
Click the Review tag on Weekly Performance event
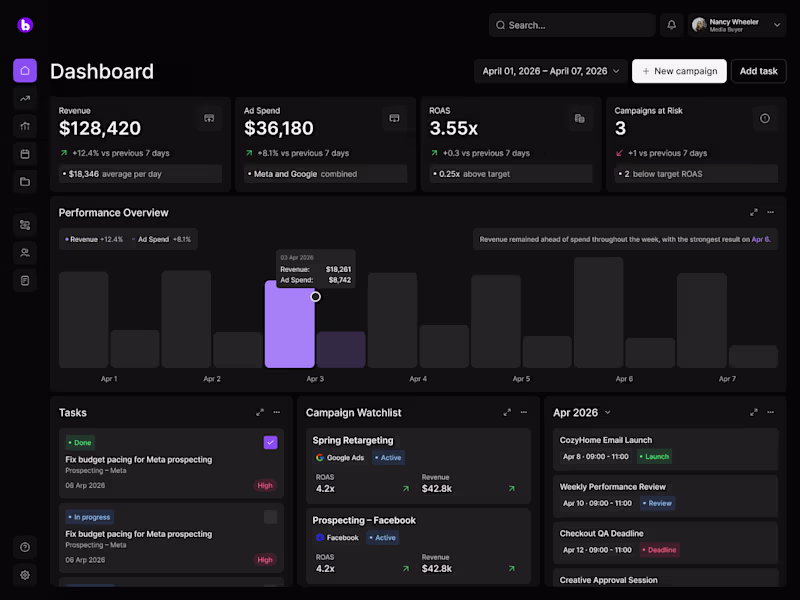[657, 503]
